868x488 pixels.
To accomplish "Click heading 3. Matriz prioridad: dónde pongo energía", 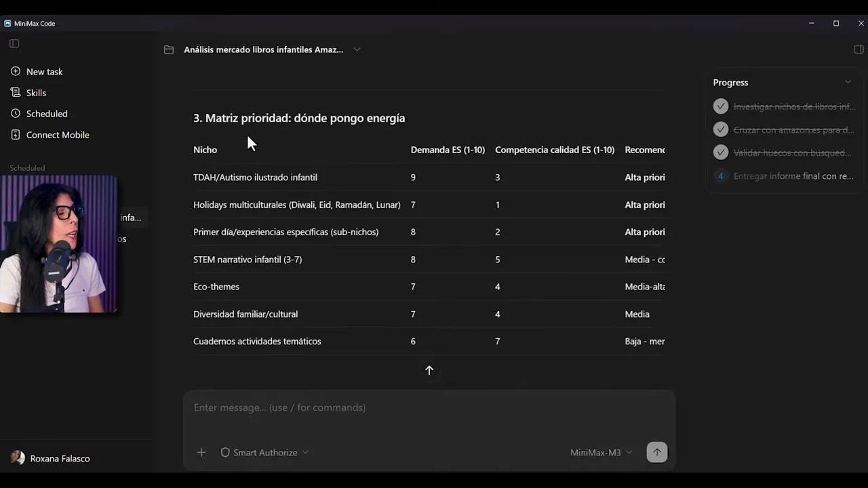I will (x=299, y=118).
